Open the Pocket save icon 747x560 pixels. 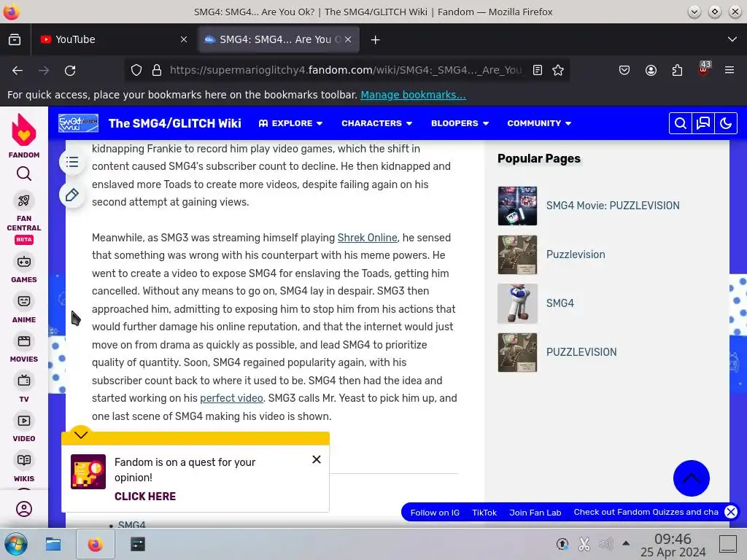point(624,71)
